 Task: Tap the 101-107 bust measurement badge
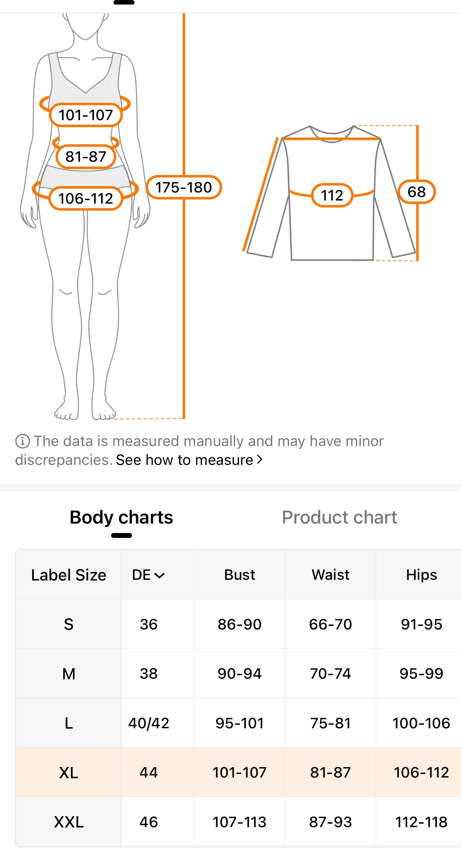click(x=86, y=115)
